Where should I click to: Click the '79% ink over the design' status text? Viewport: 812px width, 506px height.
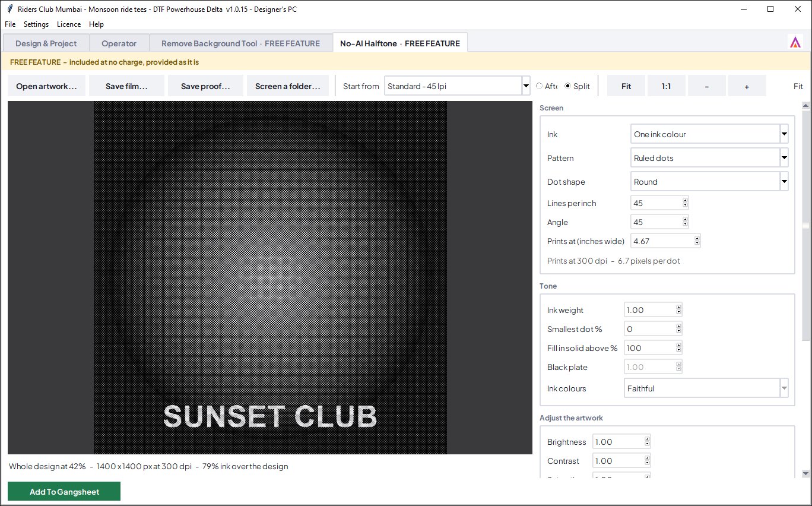pos(245,466)
